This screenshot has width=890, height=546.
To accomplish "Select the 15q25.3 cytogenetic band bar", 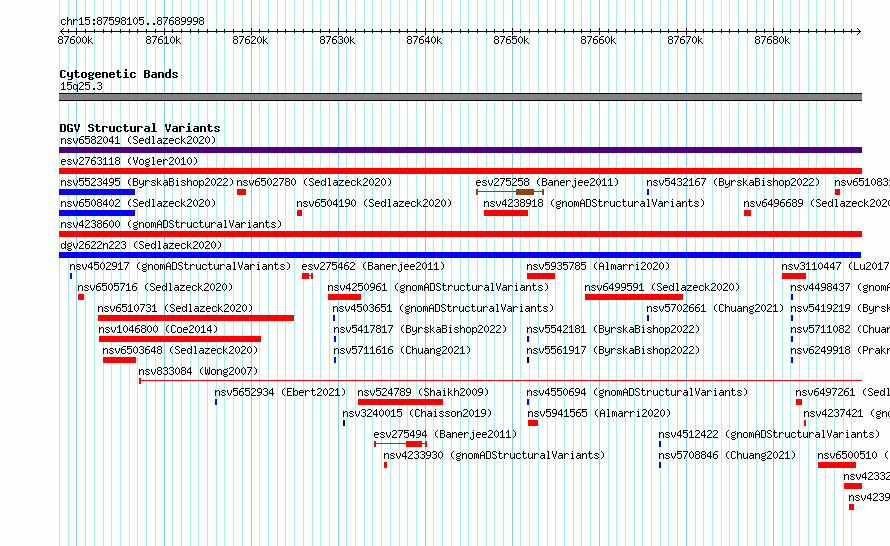I will [460, 97].
